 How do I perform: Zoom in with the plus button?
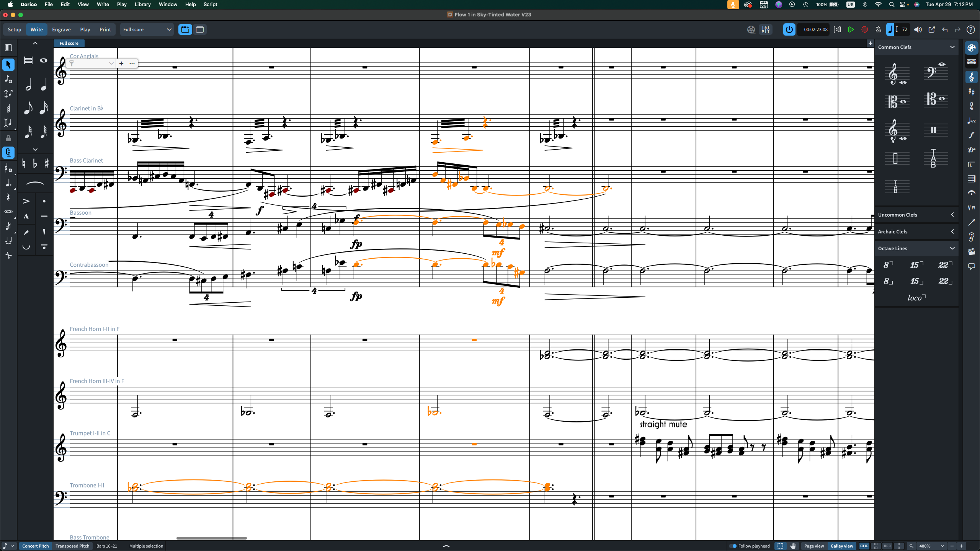[x=961, y=546]
